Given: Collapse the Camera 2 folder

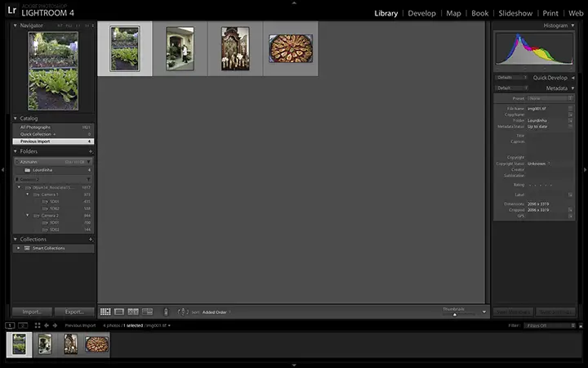Looking at the screenshot, I should [x=28, y=216].
